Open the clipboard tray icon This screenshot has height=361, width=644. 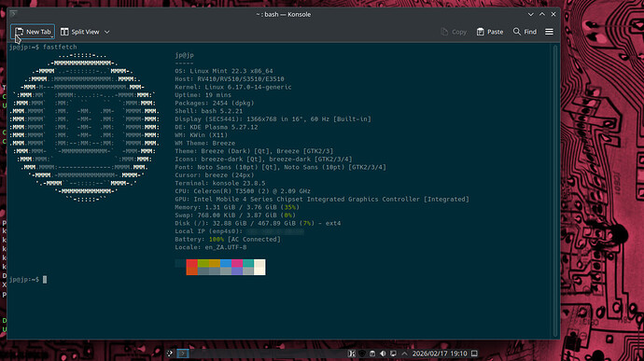coord(372,354)
